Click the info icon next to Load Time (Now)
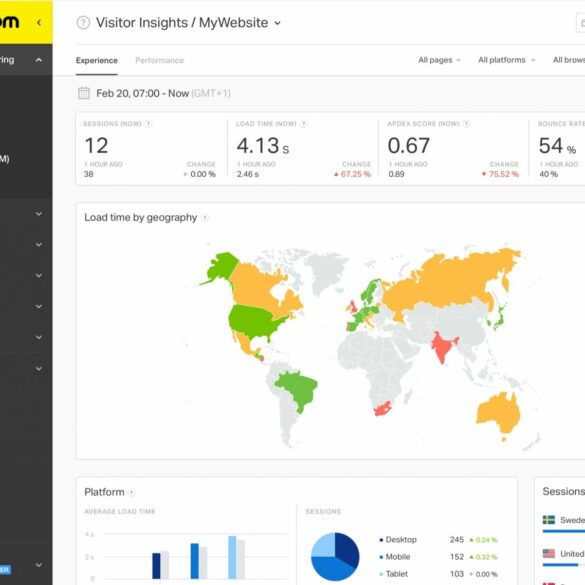 [304, 124]
